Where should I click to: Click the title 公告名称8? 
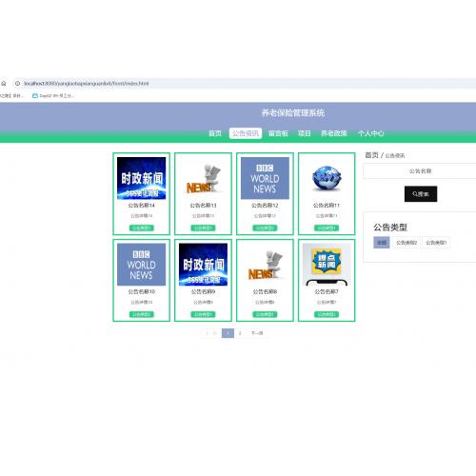coord(265,291)
